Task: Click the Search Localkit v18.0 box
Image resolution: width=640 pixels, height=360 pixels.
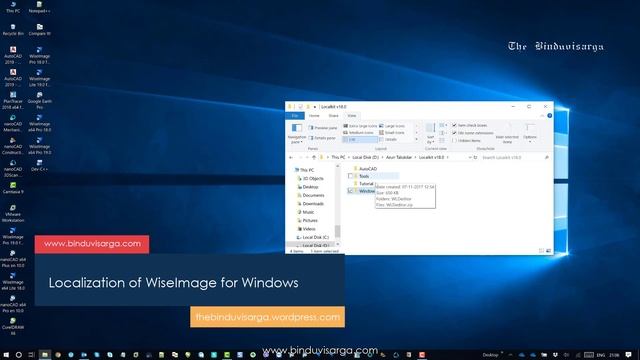Action: (x=514, y=158)
